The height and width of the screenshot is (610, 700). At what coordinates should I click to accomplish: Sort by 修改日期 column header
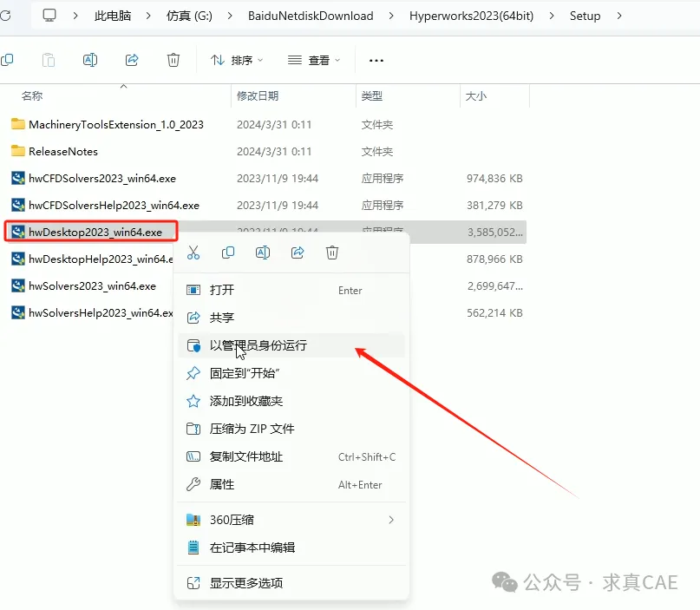(x=258, y=95)
